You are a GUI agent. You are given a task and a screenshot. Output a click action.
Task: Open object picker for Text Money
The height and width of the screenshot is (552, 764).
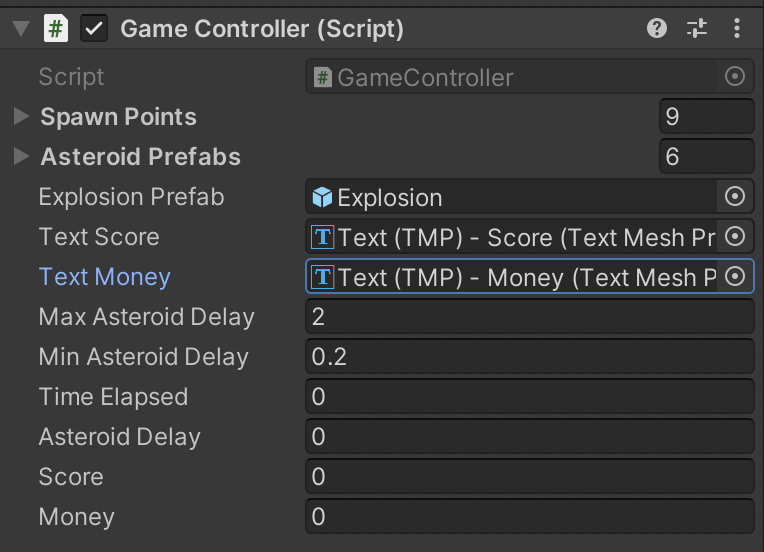(735, 277)
